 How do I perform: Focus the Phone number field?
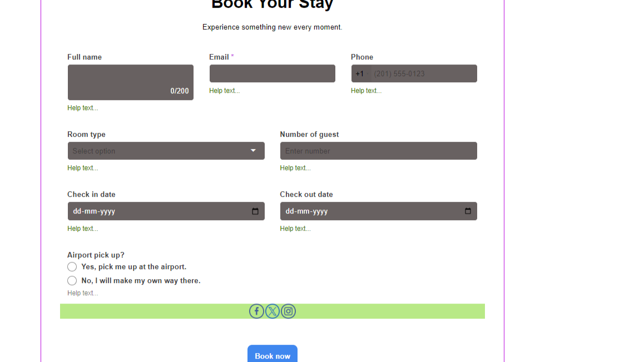424,73
